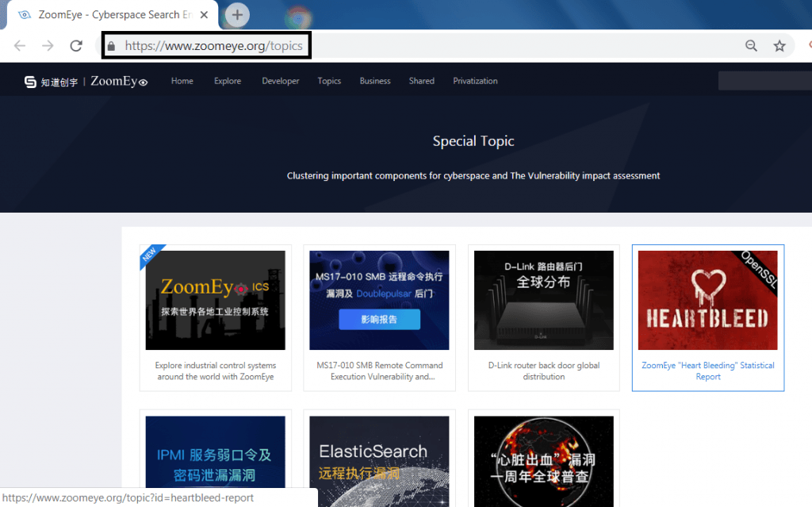Bookmark this page with the star icon
Screen dimensions: 812x507
pyautogui.click(x=779, y=45)
